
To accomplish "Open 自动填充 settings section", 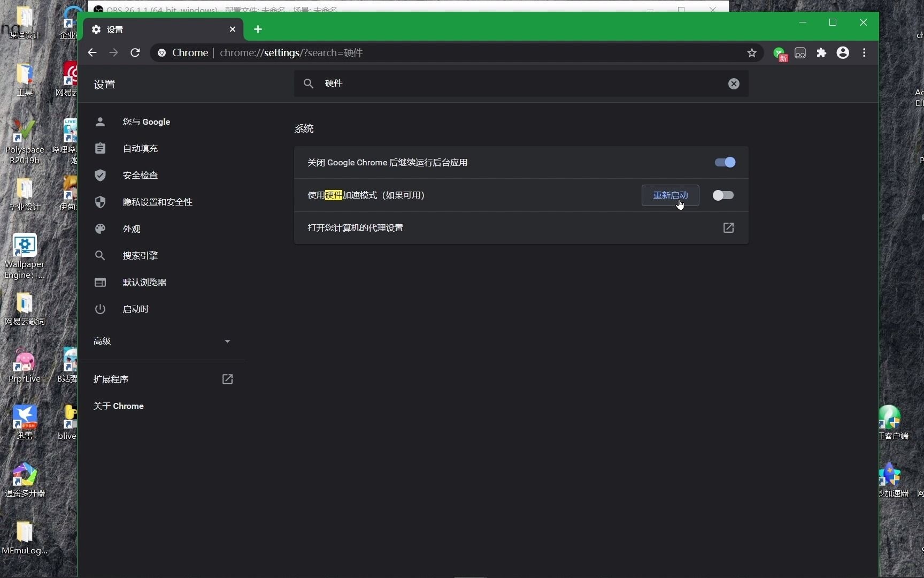I will tap(161, 148).
